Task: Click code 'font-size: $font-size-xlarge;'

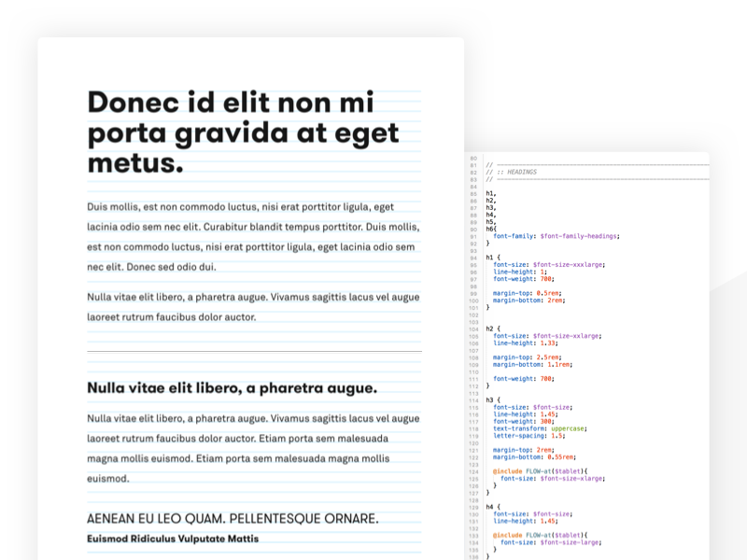Action: [553, 479]
